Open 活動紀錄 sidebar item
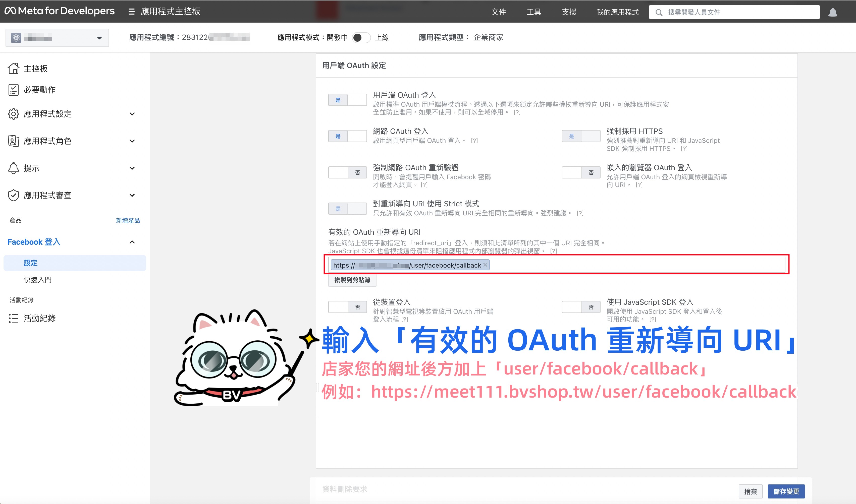The height and width of the screenshot is (504, 856). pos(39,318)
